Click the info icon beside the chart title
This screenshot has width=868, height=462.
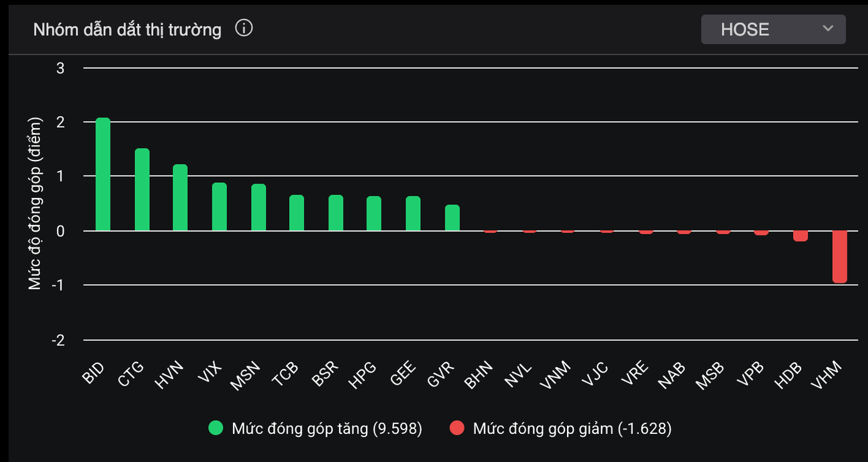coord(244,28)
